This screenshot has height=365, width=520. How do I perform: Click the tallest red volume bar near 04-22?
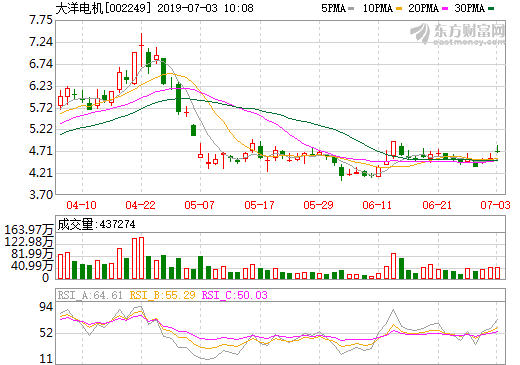pyautogui.click(x=141, y=258)
